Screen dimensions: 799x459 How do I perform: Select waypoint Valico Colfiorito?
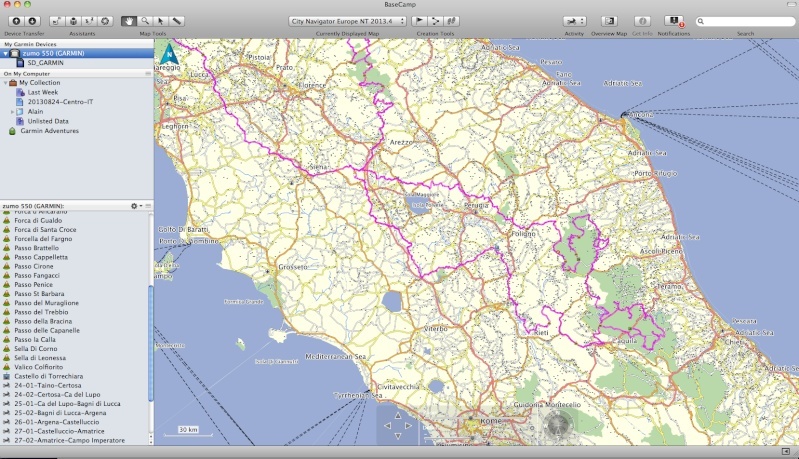tap(39, 367)
